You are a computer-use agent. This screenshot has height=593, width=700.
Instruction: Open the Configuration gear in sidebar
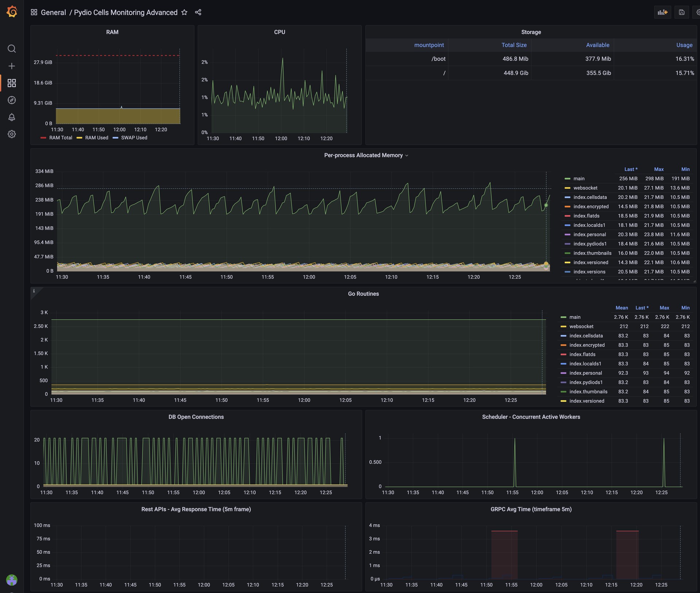point(12,134)
